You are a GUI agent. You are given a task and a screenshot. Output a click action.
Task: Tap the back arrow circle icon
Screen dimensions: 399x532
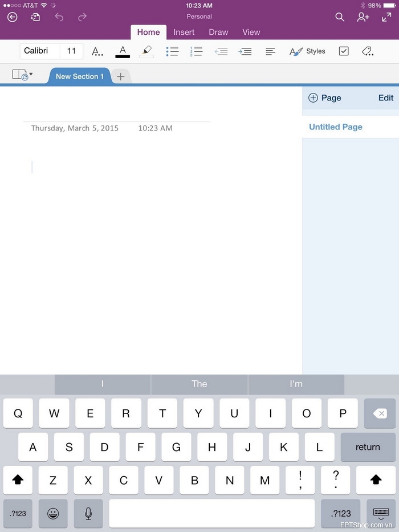pos(13,17)
